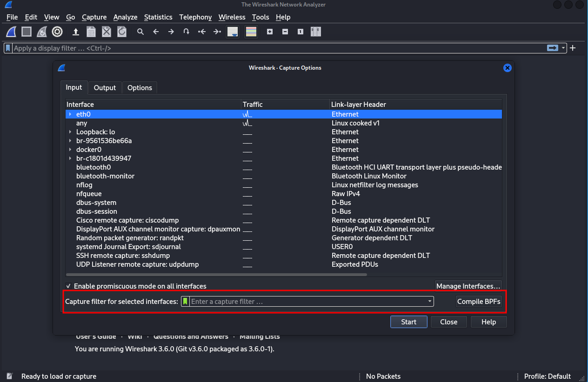Screen dimensions: 588x382
Task: Click the go to specified packet icon
Action: [187, 32]
